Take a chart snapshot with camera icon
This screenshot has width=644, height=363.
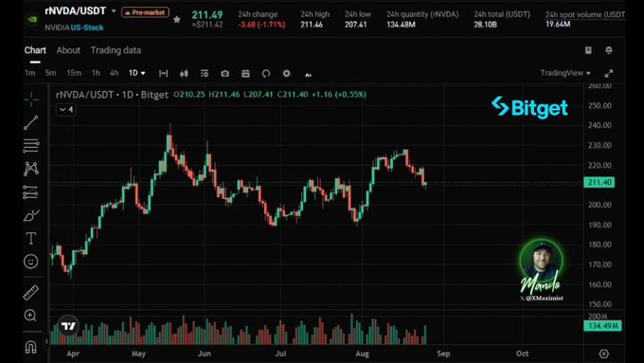click(224, 74)
